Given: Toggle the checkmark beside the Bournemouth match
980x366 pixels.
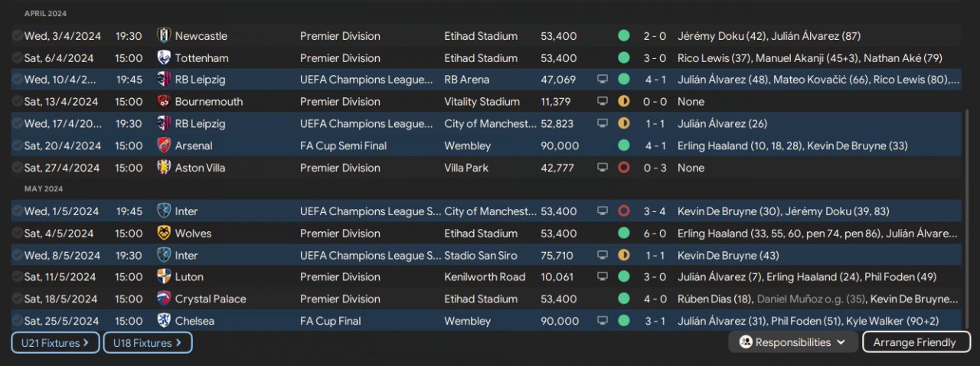Looking at the screenshot, I should click(x=17, y=102).
